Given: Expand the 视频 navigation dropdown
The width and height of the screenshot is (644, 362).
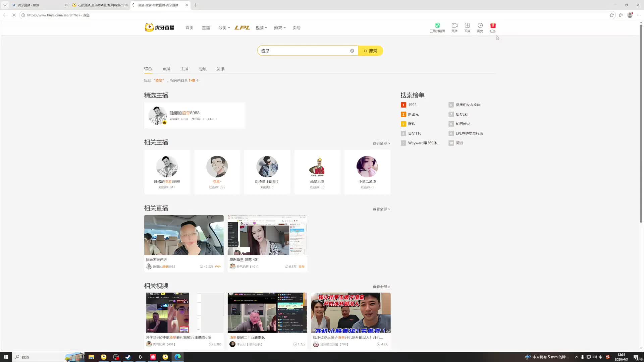Looking at the screenshot, I should (x=261, y=28).
